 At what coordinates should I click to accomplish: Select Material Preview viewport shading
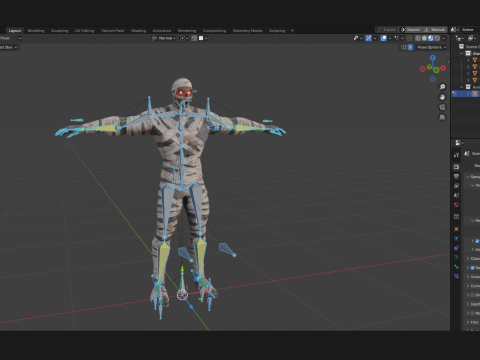pos(431,38)
